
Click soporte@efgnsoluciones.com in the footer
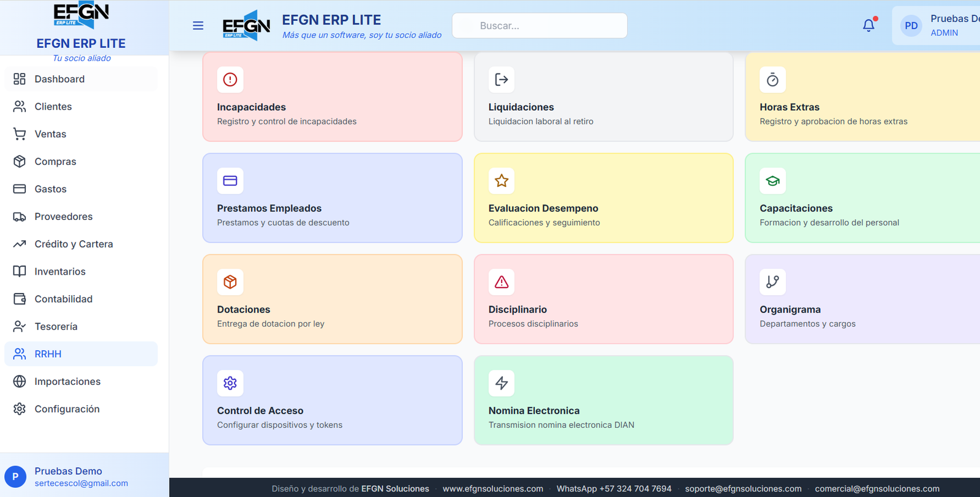click(x=743, y=488)
